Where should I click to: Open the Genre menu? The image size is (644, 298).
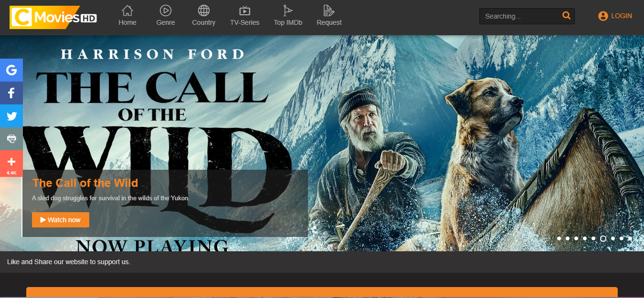pos(166,16)
